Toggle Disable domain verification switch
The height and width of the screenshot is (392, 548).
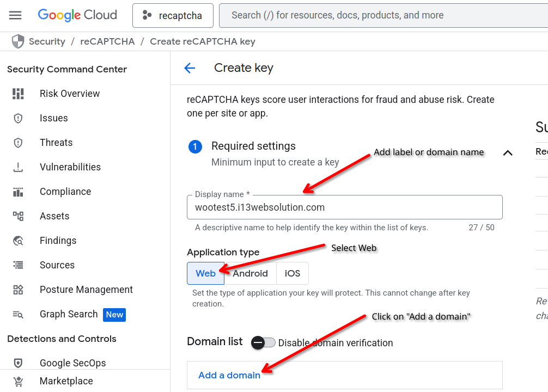(x=263, y=343)
